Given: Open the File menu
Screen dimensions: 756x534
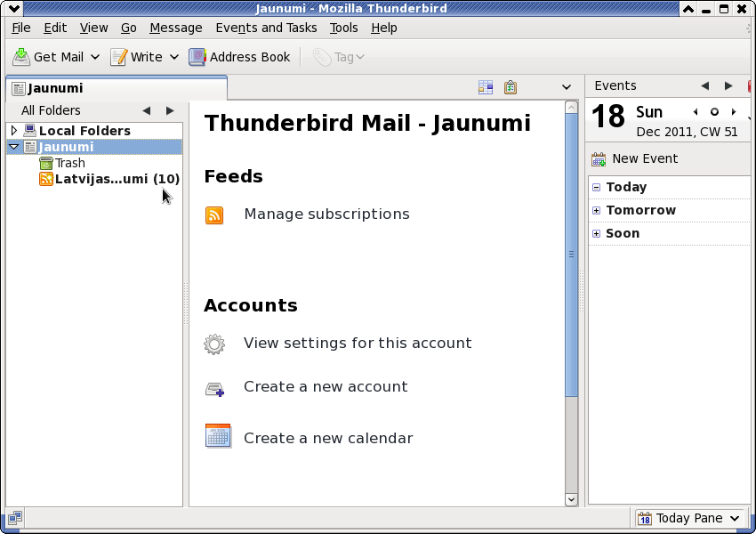Looking at the screenshot, I should pyautogui.click(x=21, y=28).
